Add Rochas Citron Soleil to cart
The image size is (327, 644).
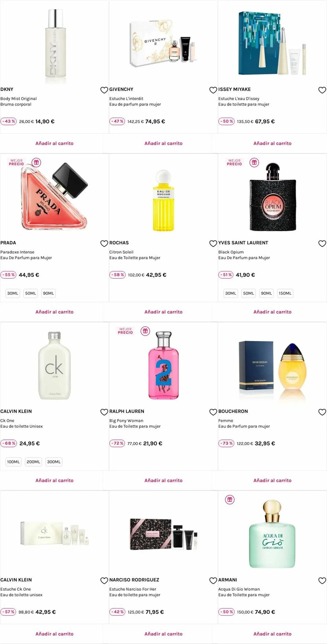(x=163, y=312)
